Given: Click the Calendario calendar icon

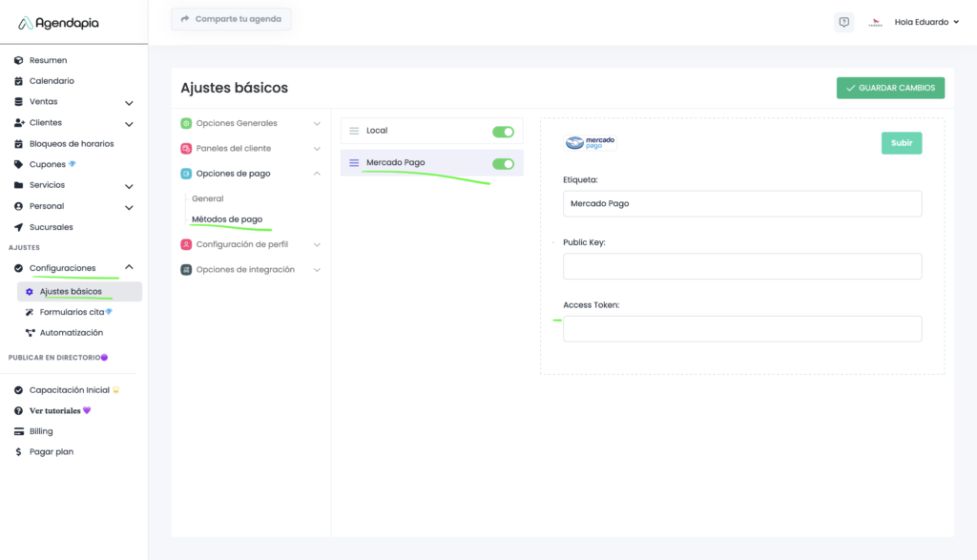Looking at the screenshot, I should (18, 81).
